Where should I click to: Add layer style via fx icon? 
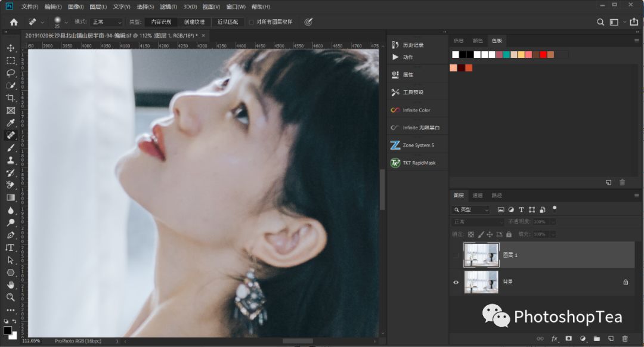(554, 339)
